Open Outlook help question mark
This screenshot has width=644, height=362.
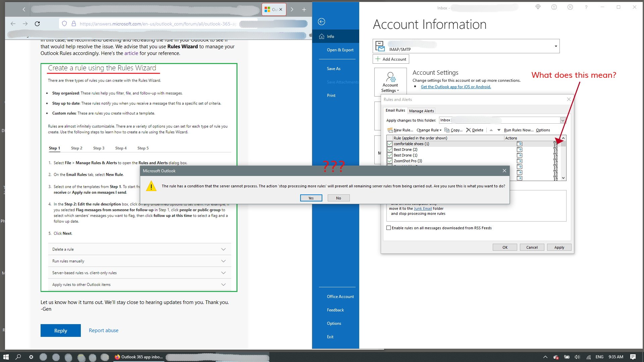pyautogui.click(x=586, y=7)
